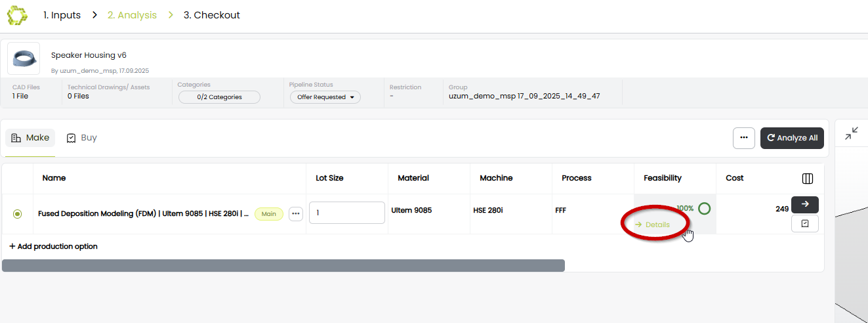Screen dimensions: 868x323
Task: Go to the 1. Inputs step
Action: click(x=62, y=15)
